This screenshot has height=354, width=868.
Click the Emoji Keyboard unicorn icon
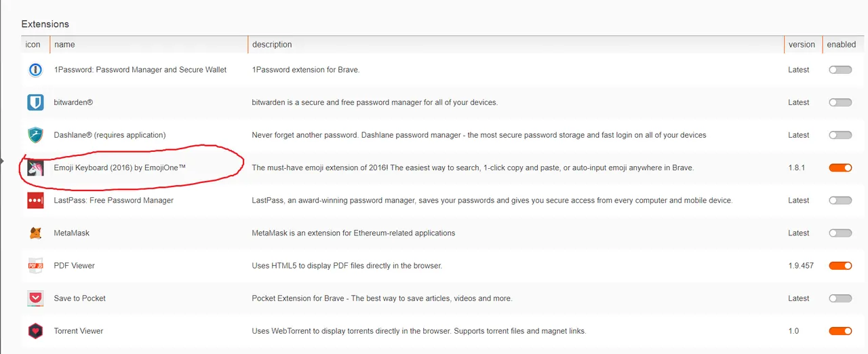tap(35, 168)
